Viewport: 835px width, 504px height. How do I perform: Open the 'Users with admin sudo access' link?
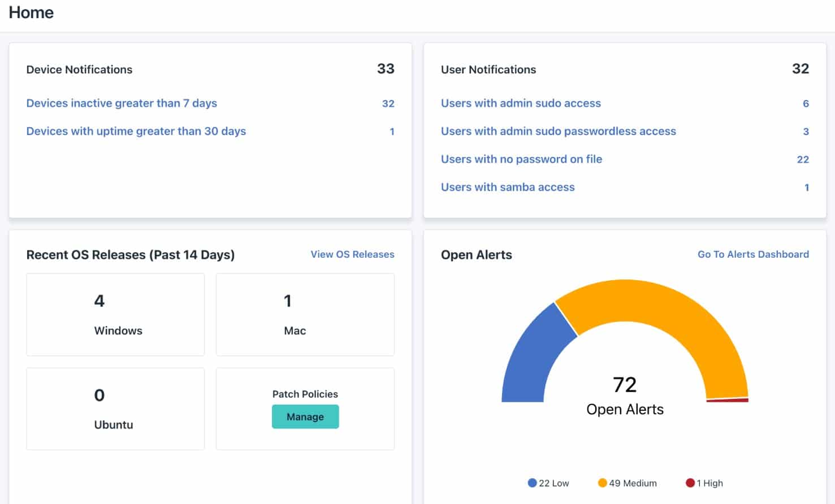[x=521, y=103]
